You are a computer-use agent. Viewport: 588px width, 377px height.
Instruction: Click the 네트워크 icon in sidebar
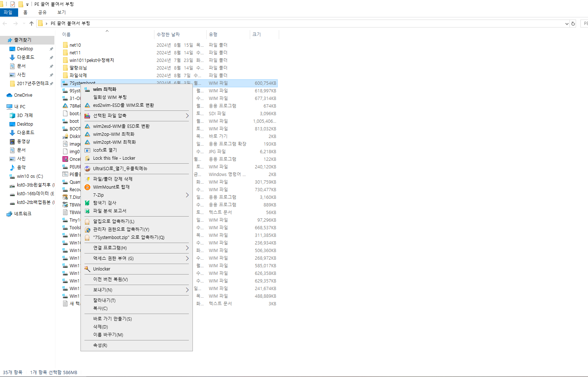coord(9,214)
